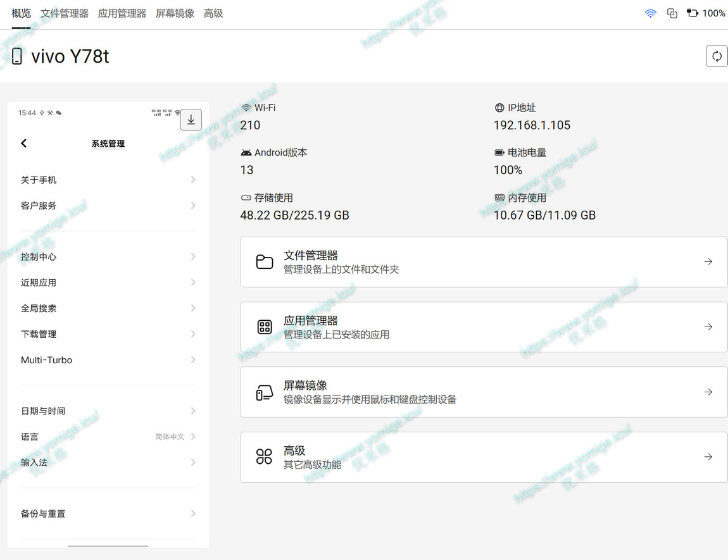Click the multi-window icon in top bar
The width and height of the screenshot is (728, 560).
pyautogui.click(x=672, y=13)
